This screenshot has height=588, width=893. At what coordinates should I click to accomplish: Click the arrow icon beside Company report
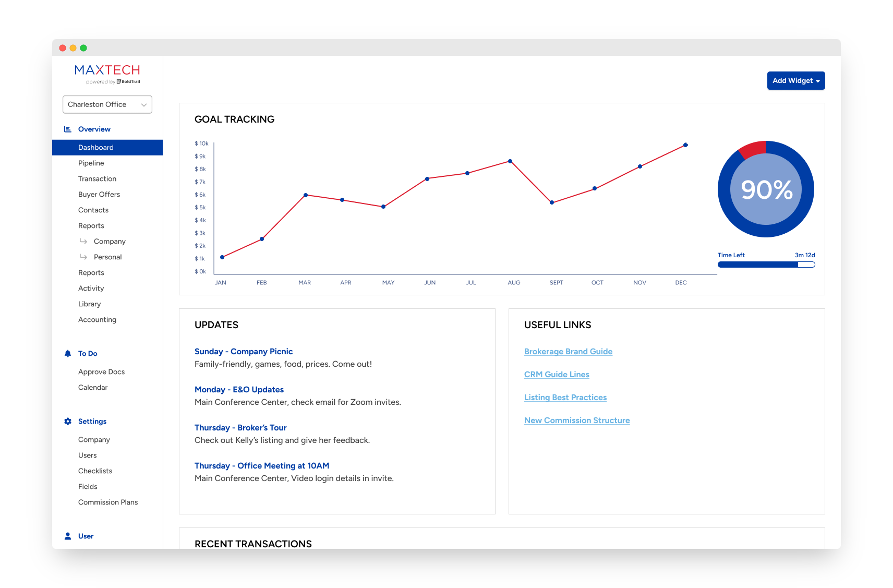pos(83,241)
